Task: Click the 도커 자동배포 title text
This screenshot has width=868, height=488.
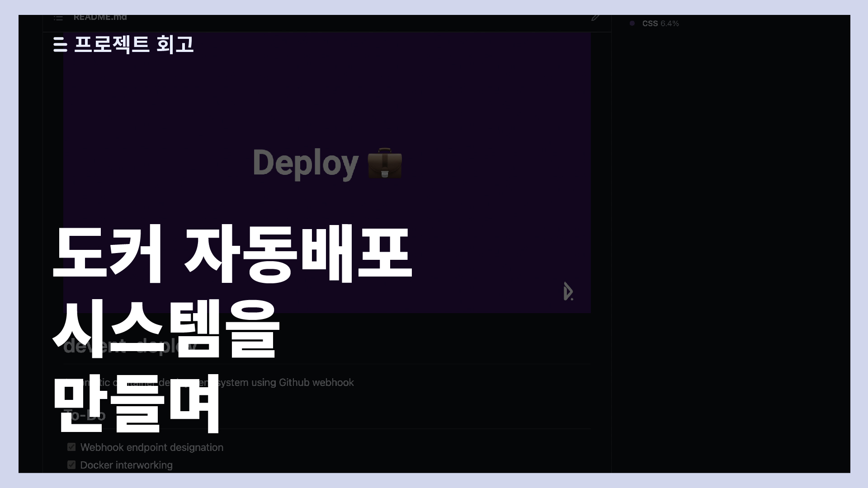Action: [232, 254]
